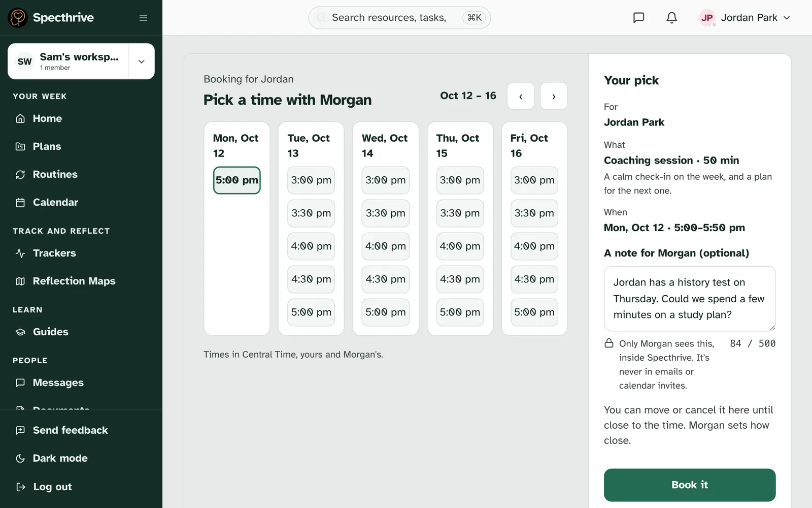
Task: Click the Plans folder icon
Action: click(x=20, y=146)
